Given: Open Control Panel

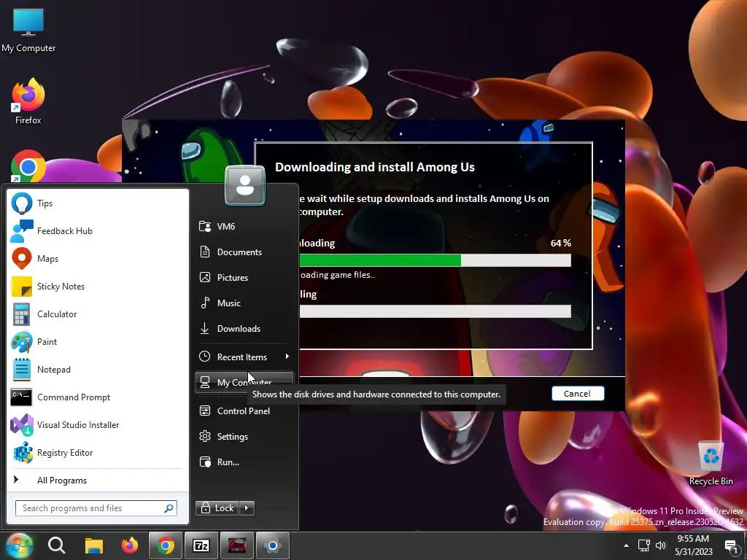Looking at the screenshot, I should 244,411.
